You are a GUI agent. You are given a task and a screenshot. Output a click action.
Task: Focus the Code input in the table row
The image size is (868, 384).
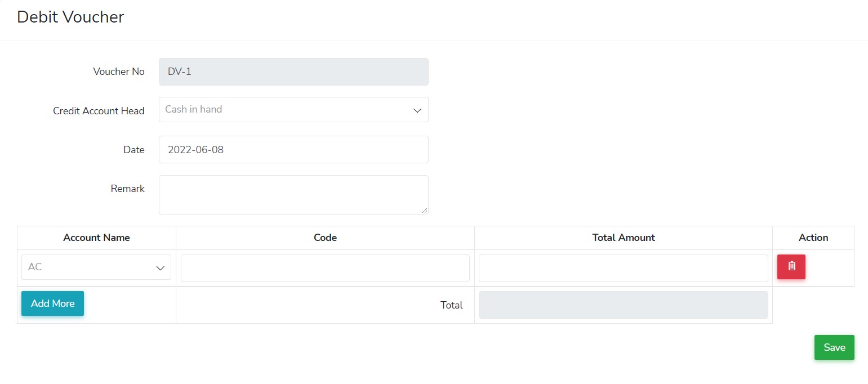click(325, 268)
